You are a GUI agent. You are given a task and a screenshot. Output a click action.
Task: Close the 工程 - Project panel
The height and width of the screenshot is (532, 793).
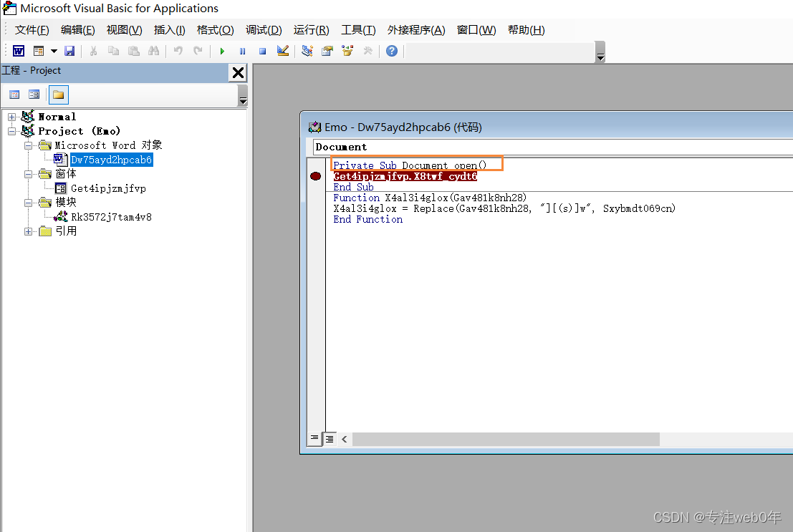pyautogui.click(x=238, y=73)
